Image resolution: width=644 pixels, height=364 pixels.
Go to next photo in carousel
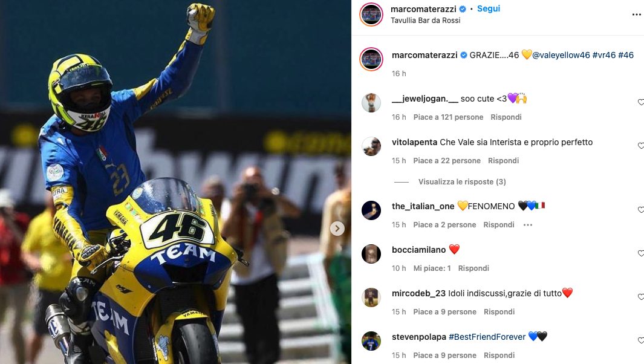point(337,229)
